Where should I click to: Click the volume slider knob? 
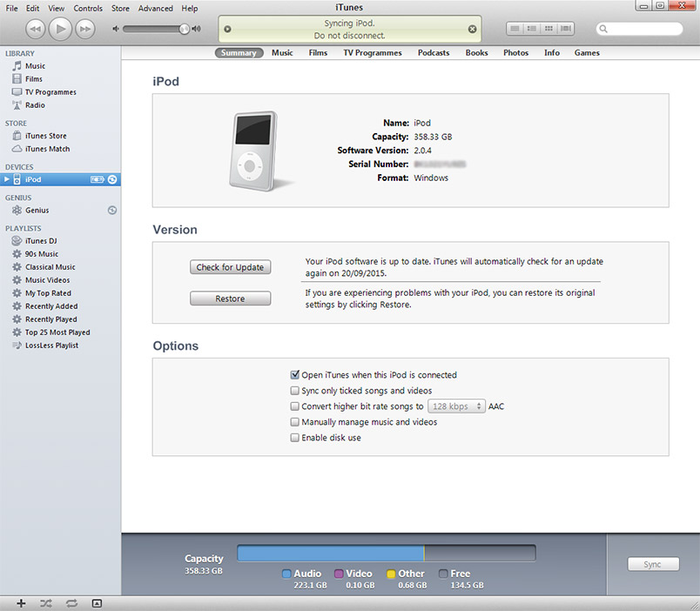tap(184, 29)
